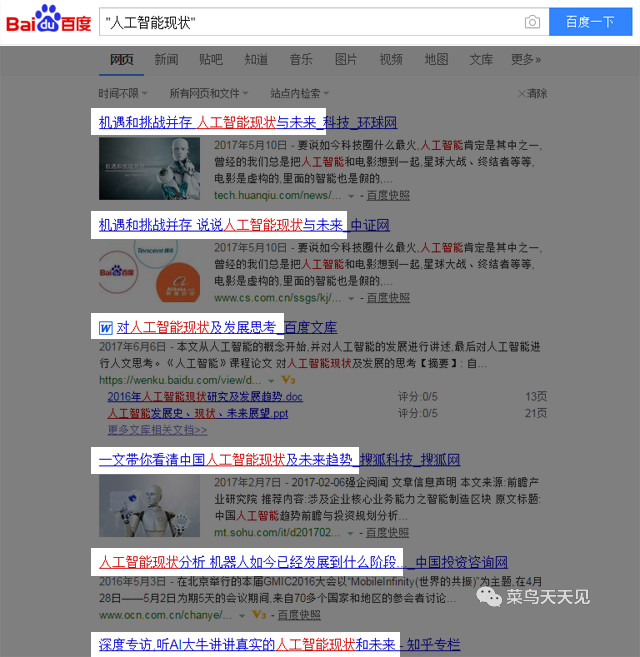The height and width of the screenshot is (657, 640).
Task: Click the robot thumbnail of 搜狐 result
Action: (149, 506)
